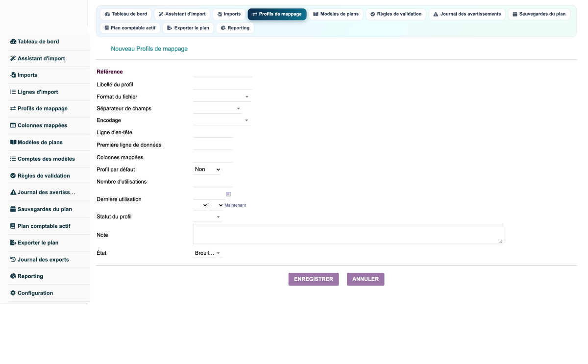This screenshot has height=364, width=588.
Task: Open Plan comptable actif top tab
Action: 130,28
